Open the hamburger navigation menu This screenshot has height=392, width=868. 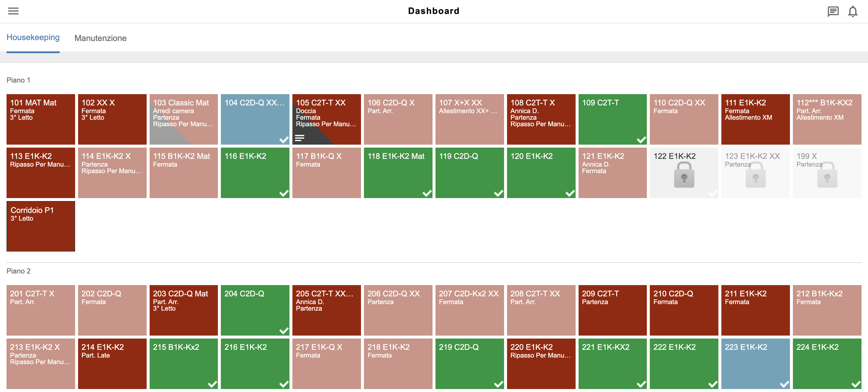13,11
